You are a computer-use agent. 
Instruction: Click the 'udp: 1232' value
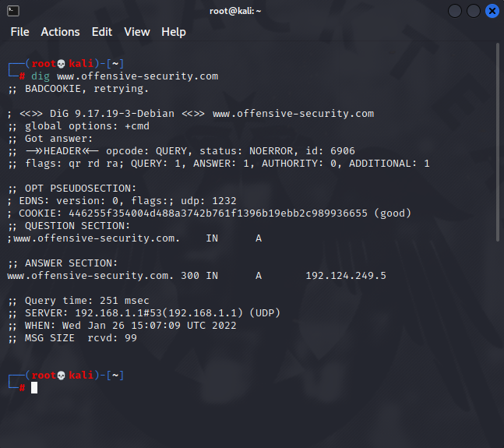[209, 201]
